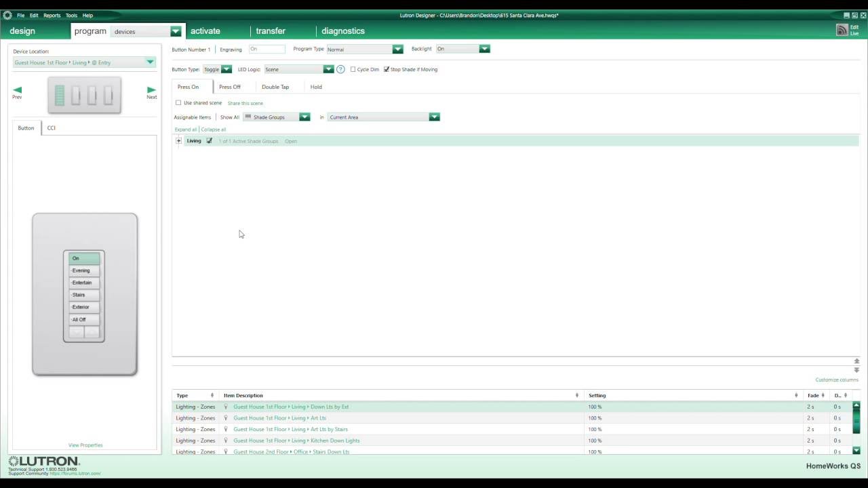The image size is (868, 488).
Task: Open the Program Type dropdown
Action: point(397,49)
